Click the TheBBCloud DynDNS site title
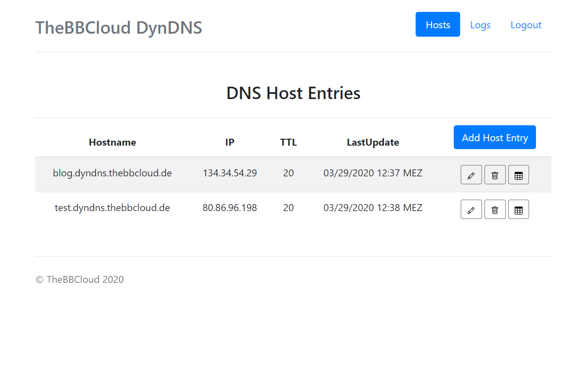Image resolution: width=588 pixels, height=374 pixels. [x=118, y=28]
